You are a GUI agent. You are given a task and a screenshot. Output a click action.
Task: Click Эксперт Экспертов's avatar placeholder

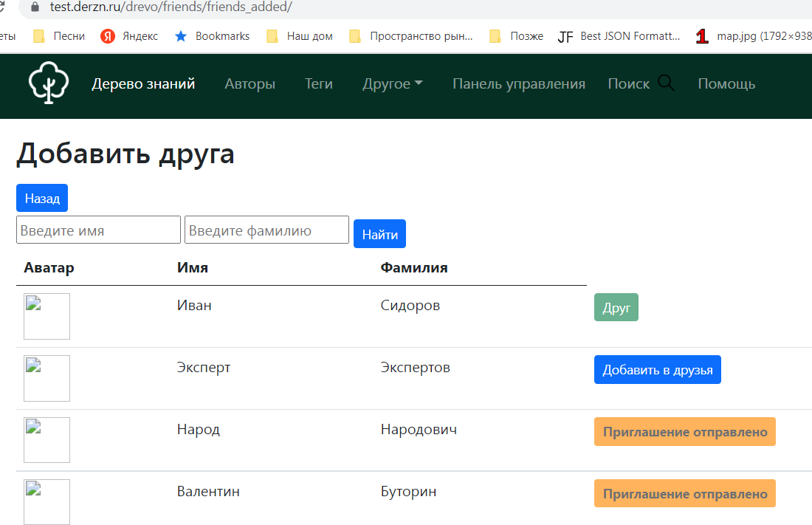(47, 378)
